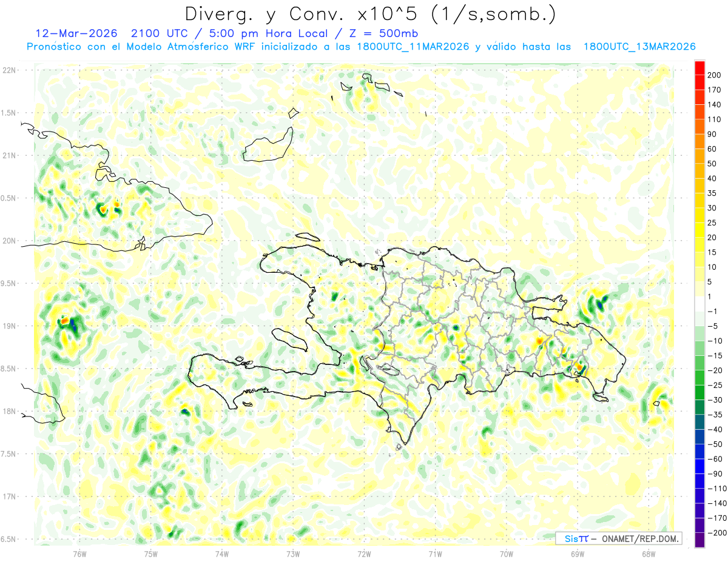Click the '19N' latitude label

click(8, 326)
